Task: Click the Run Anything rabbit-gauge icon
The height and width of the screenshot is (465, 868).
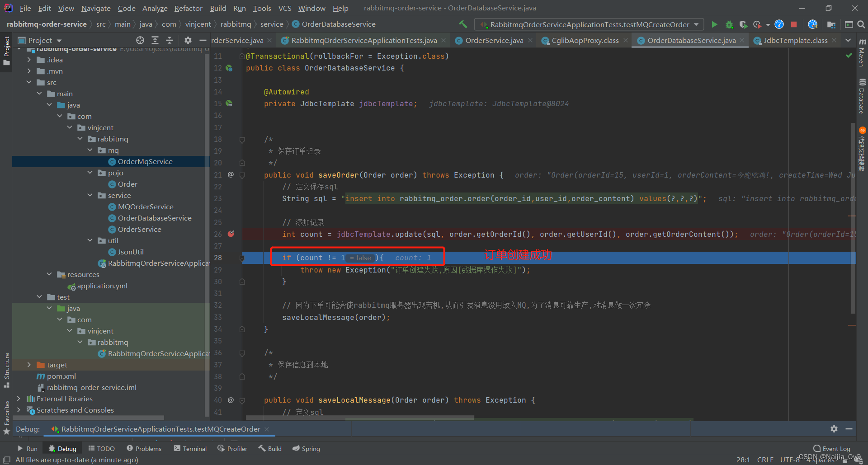Action: click(x=812, y=24)
